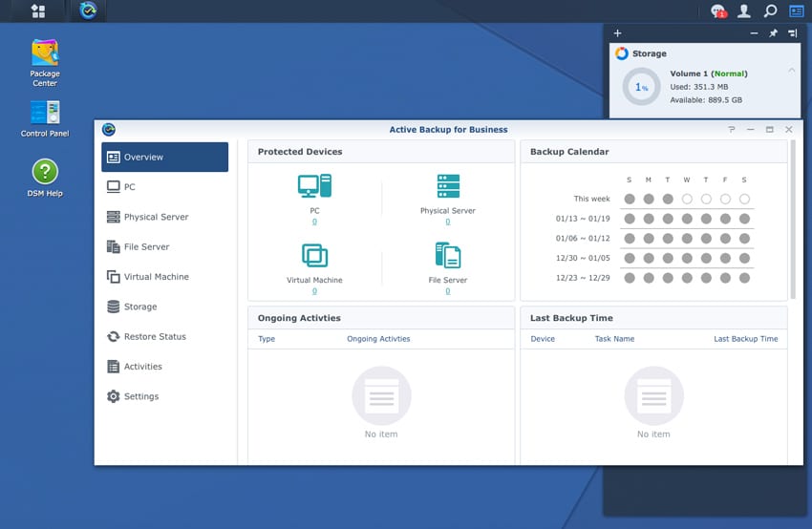
Task: Open the Physical Server count link
Action: point(448,222)
